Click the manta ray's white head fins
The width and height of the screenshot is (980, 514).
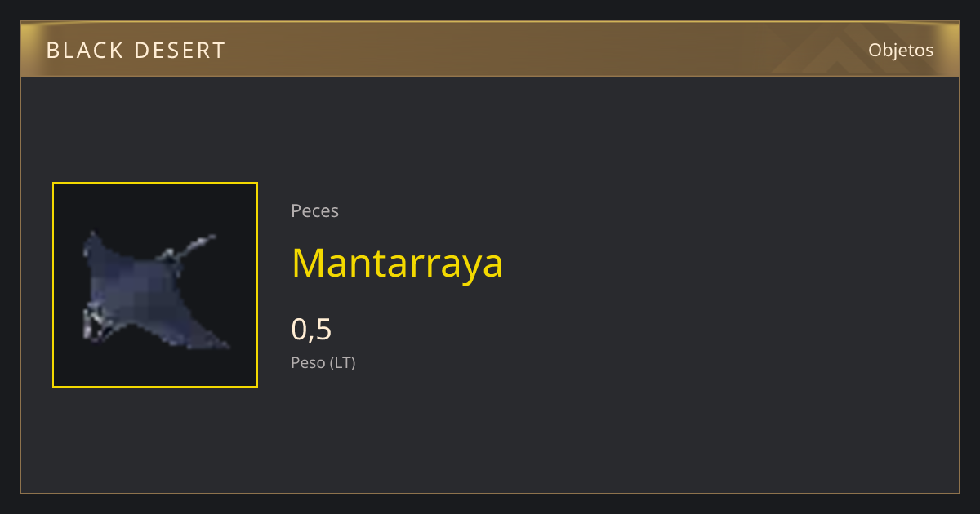click(x=94, y=323)
